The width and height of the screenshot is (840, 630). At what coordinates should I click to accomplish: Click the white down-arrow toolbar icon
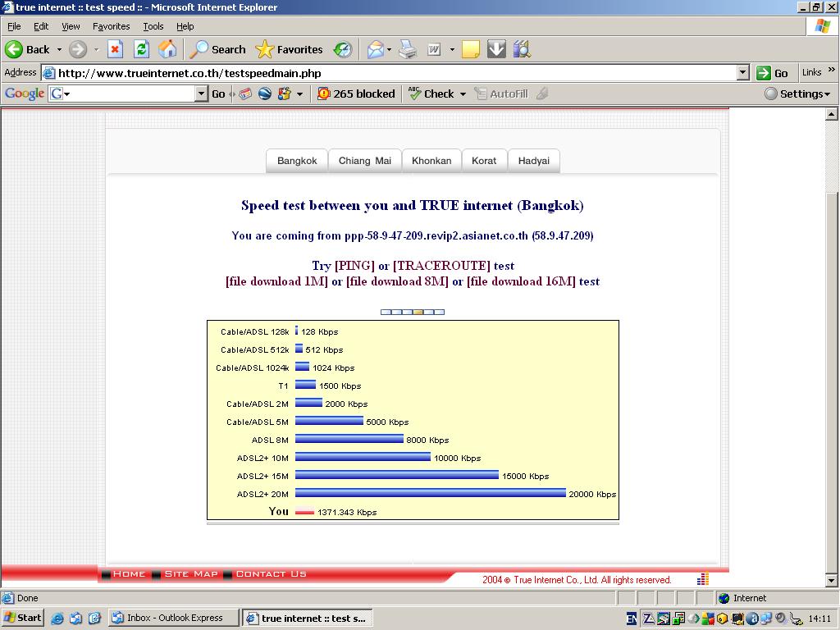pos(496,50)
